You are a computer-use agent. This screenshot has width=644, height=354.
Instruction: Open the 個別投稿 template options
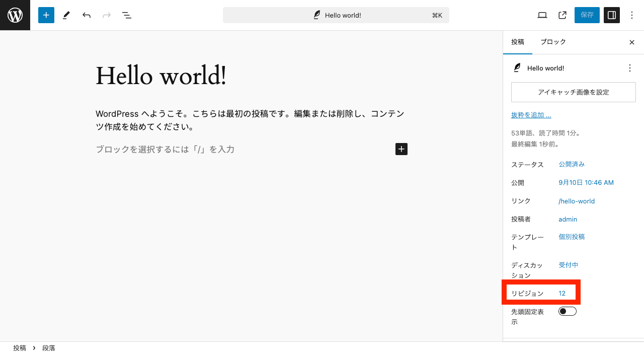click(x=572, y=237)
